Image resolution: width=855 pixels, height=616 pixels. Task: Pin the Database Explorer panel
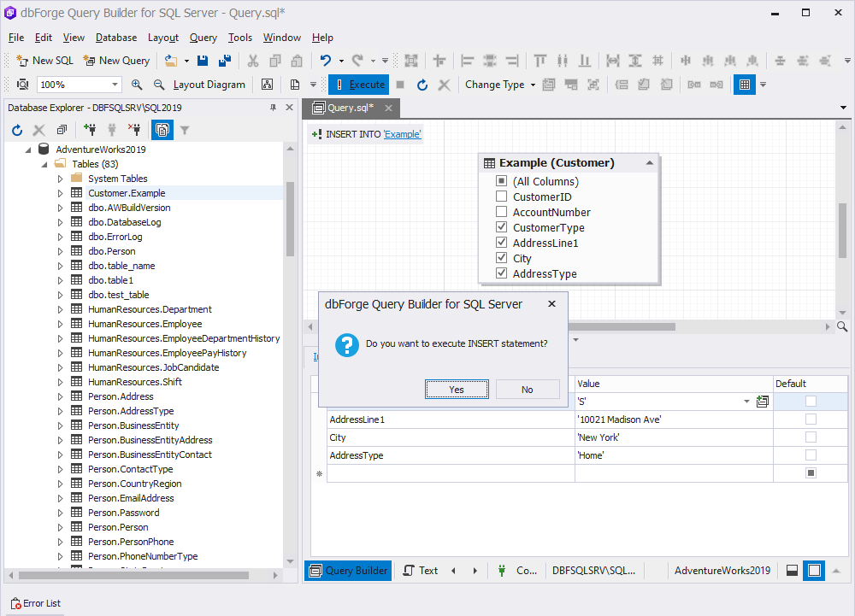[274, 108]
